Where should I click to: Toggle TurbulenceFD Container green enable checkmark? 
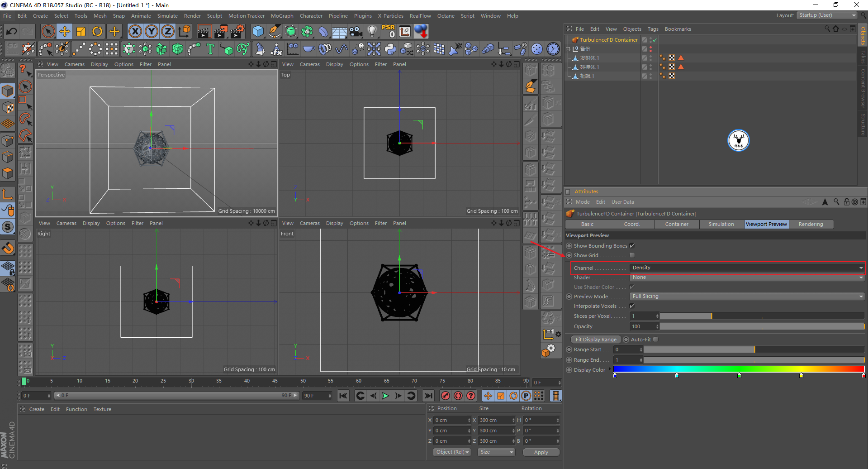coord(655,40)
